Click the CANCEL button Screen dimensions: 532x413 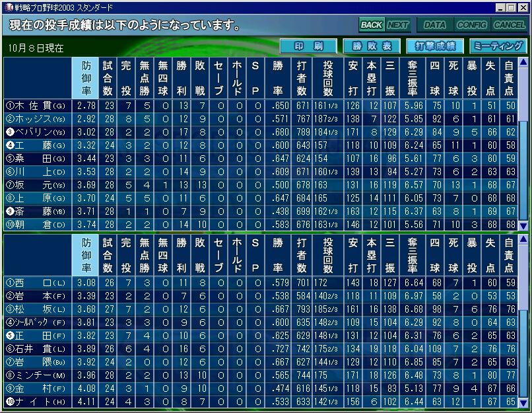(509, 25)
